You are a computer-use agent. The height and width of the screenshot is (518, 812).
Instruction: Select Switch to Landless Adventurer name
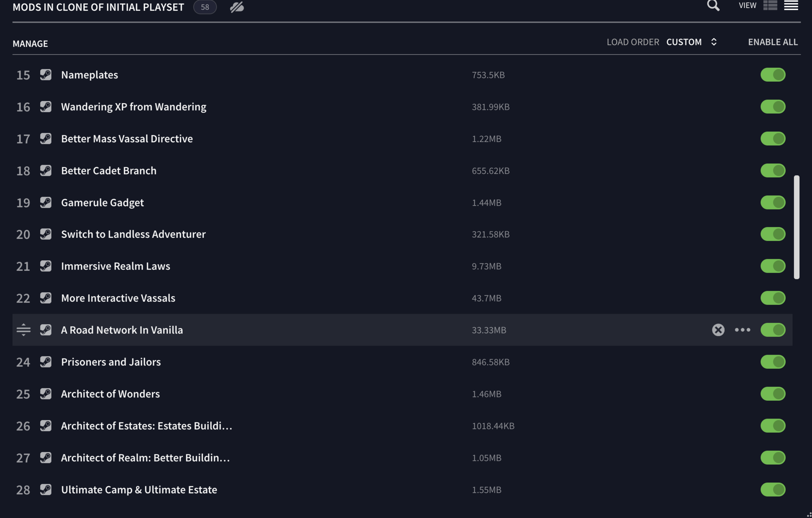pyautogui.click(x=133, y=234)
